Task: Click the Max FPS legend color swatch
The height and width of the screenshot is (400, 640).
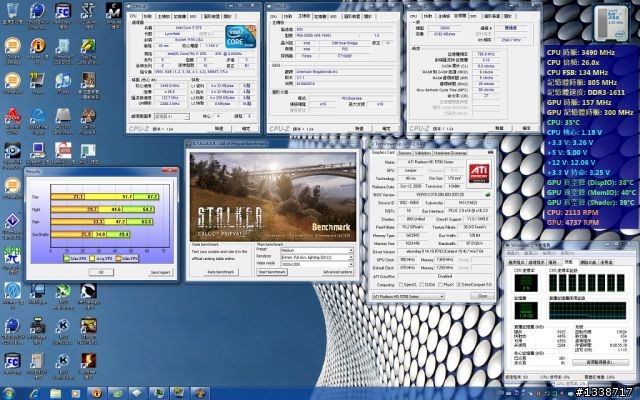Action: [67, 258]
